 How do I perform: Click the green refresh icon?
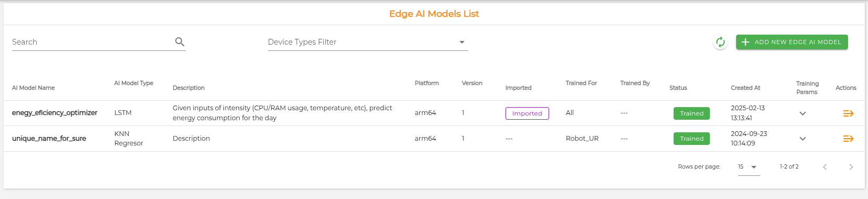pos(720,42)
